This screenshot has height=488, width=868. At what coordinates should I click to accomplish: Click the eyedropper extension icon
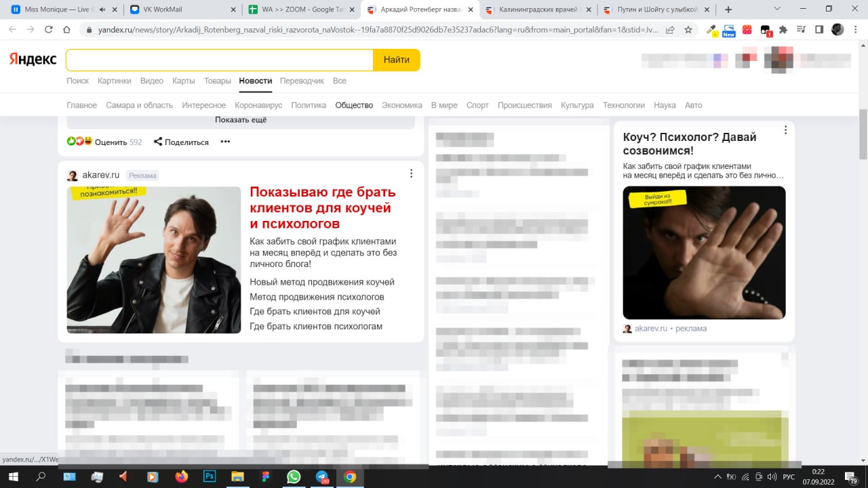point(712,30)
